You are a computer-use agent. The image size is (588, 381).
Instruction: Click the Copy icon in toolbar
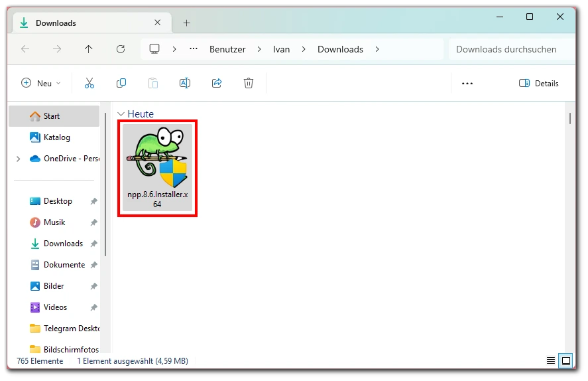tap(121, 83)
